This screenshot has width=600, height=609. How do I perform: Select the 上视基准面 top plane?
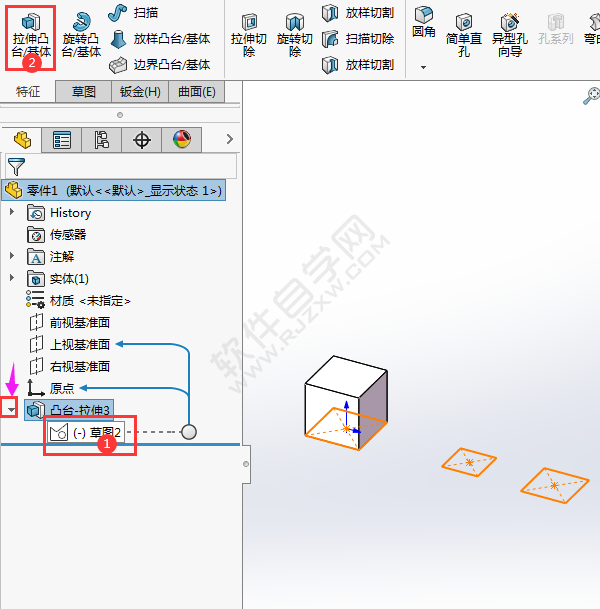tap(70, 344)
